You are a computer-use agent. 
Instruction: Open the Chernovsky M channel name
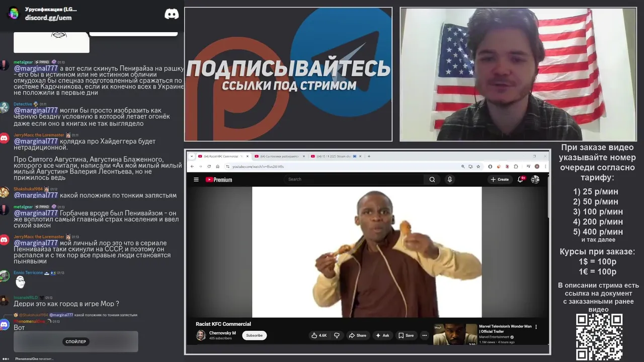coord(222,333)
